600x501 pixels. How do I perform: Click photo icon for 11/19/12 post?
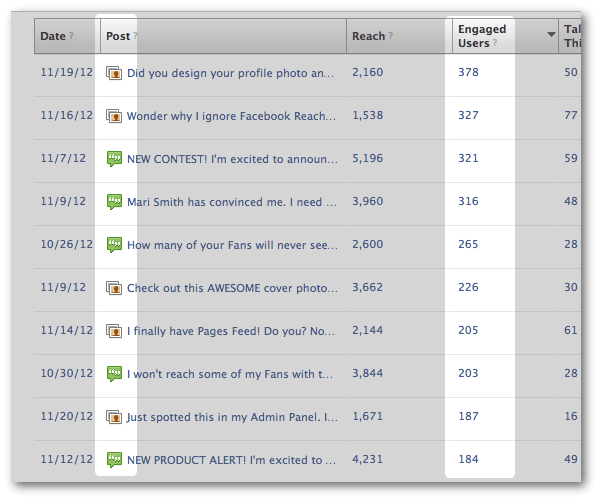[x=114, y=73]
